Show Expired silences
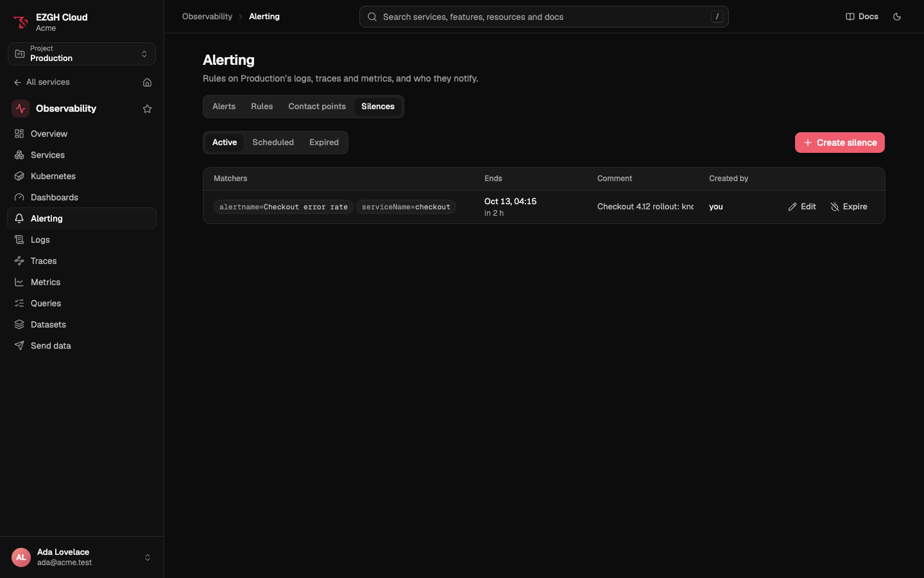The width and height of the screenshot is (924, 578). pos(324,143)
